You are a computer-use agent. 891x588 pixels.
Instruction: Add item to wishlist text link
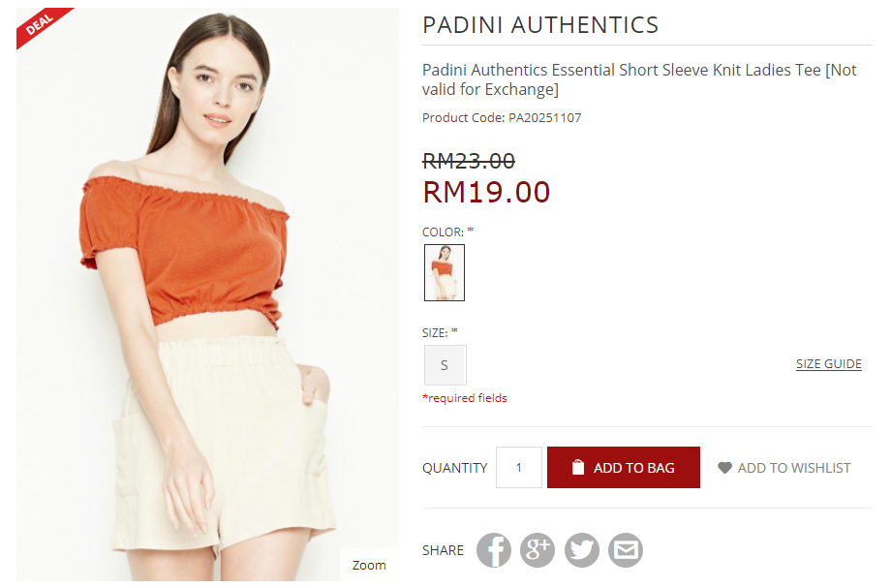point(794,468)
